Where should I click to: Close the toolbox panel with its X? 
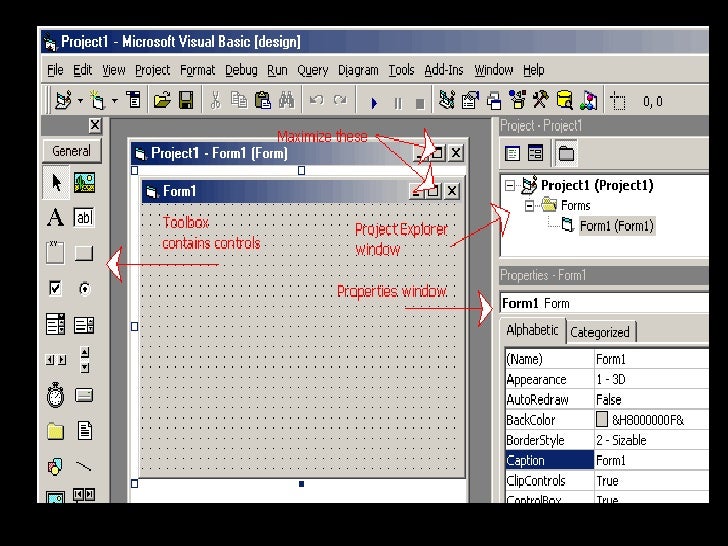click(x=95, y=125)
